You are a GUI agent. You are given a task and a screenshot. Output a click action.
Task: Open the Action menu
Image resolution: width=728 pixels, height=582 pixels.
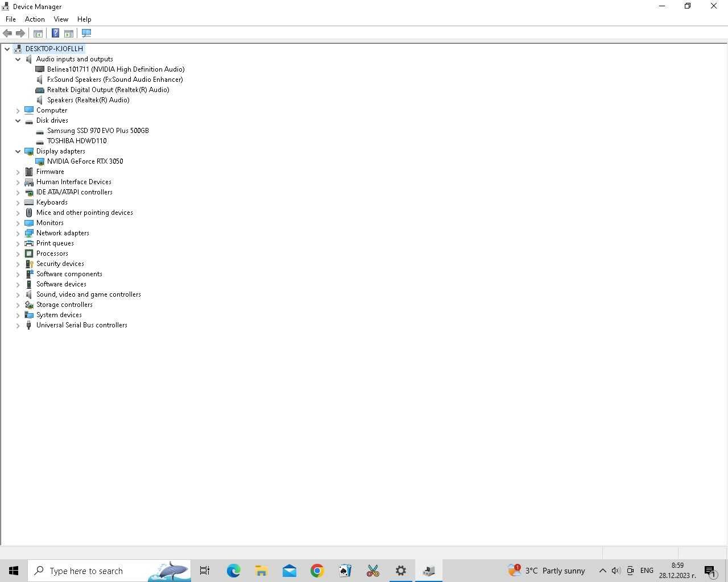tap(35, 19)
